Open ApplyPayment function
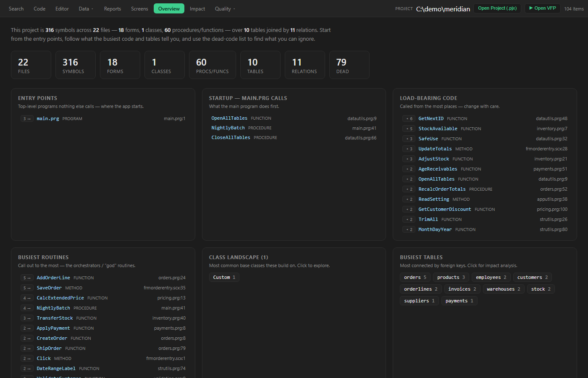 pos(103,328)
